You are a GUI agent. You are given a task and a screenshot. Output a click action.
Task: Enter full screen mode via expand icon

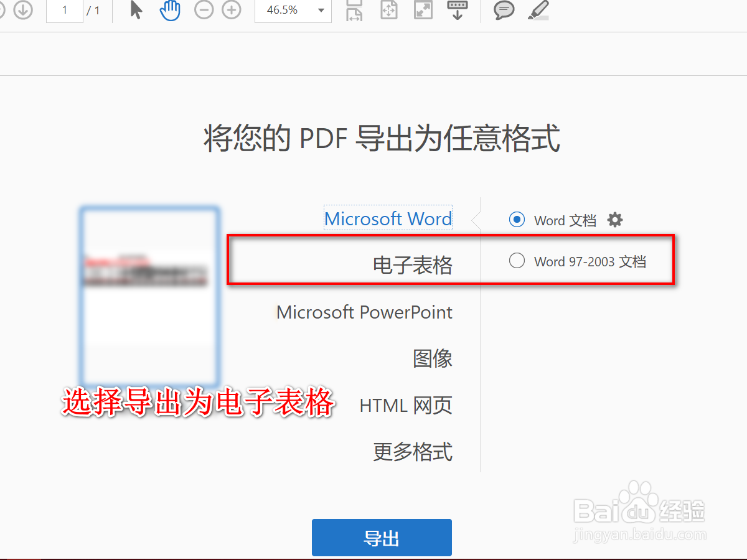click(423, 10)
